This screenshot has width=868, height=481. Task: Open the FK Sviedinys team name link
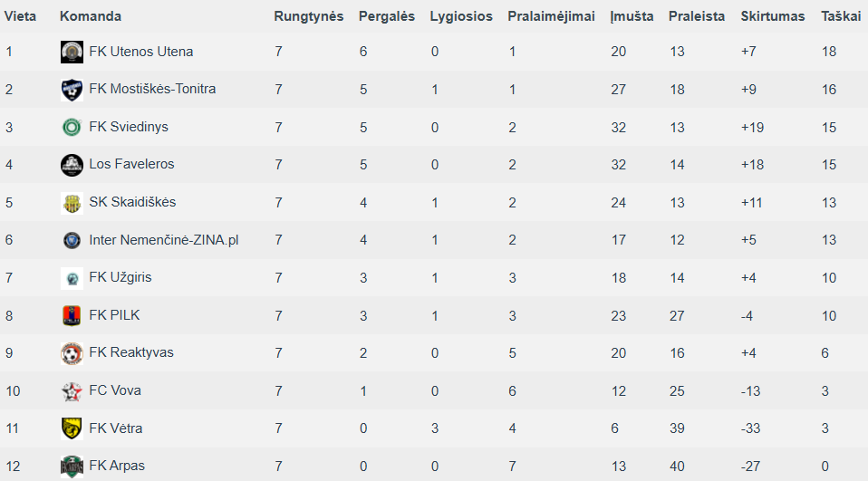[x=129, y=127]
